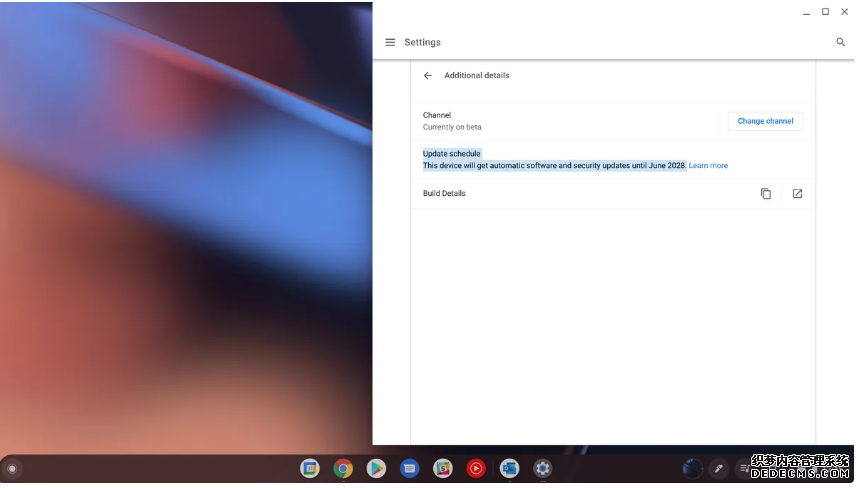Click the search icon in Settings
The width and height of the screenshot is (860, 488).
click(840, 42)
